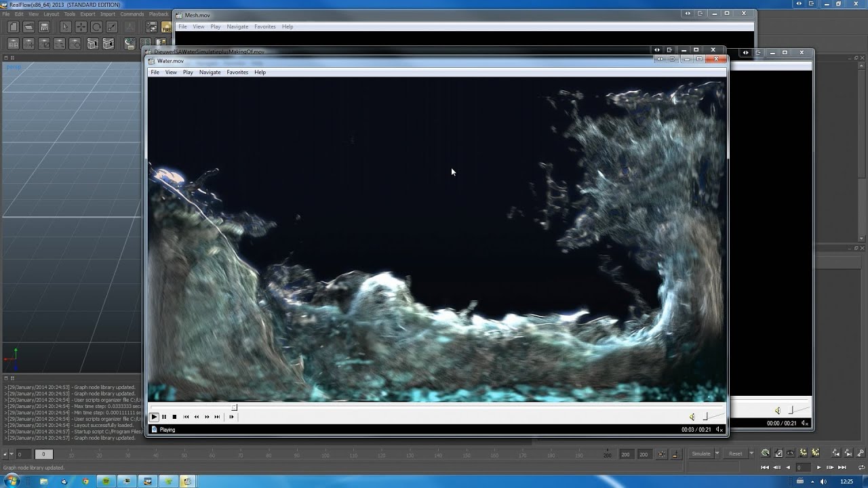Viewport: 868px width, 488px height.
Task: Click the current frame field in RealFlow playback
Action: [x=803, y=467]
